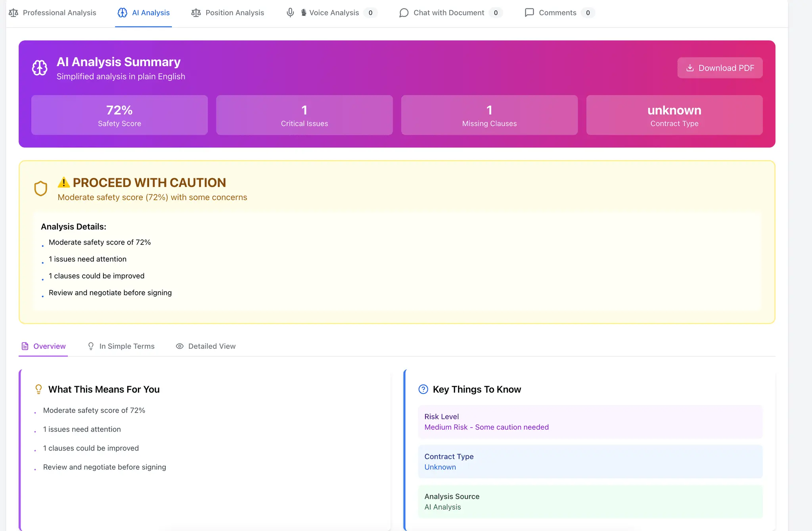Click the Voice Analysis count badge

coord(370,13)
